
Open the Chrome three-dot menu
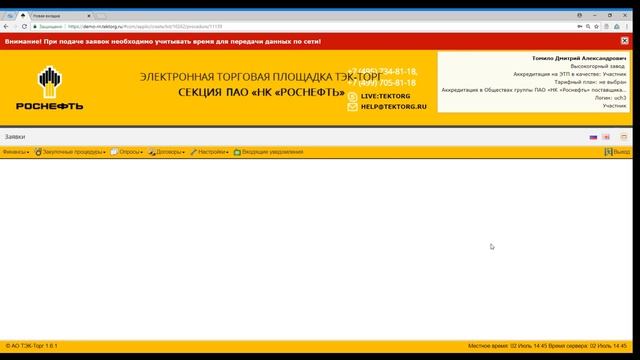pos(627,27)
